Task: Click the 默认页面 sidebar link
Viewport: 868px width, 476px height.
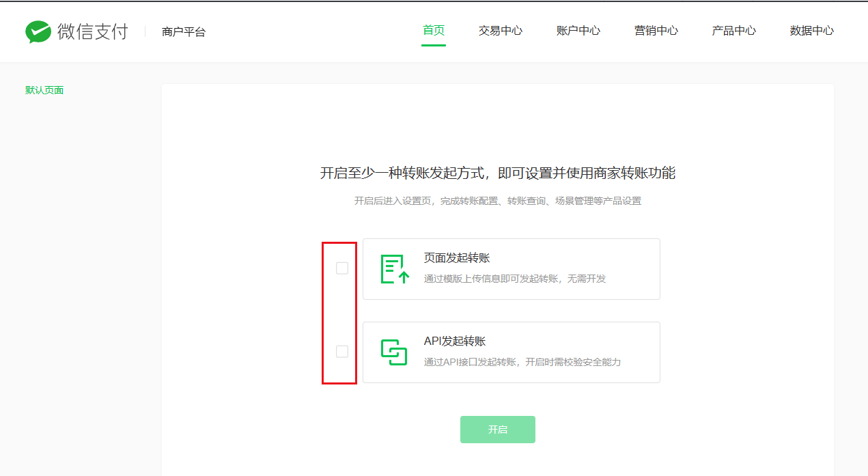Action: (44, 90)
